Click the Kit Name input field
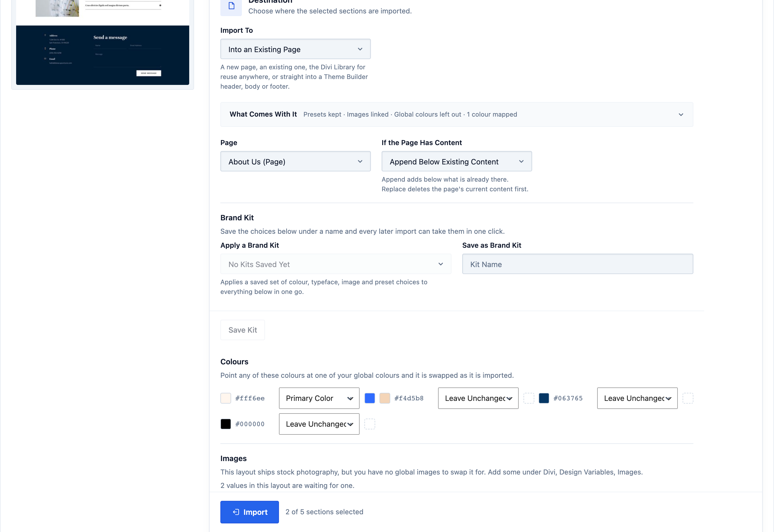The image size is (774, 532). click(578, 264)
